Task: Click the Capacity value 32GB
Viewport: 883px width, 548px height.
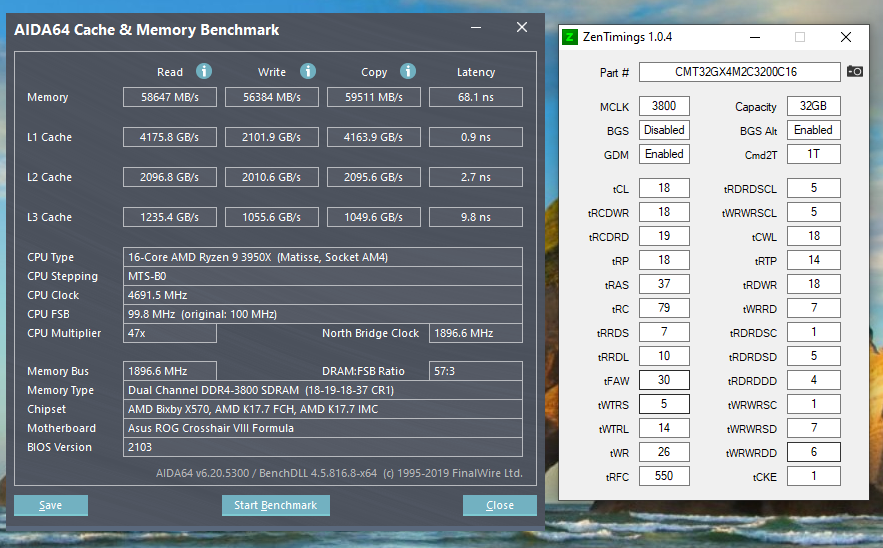Action: [x=813, y=106]
